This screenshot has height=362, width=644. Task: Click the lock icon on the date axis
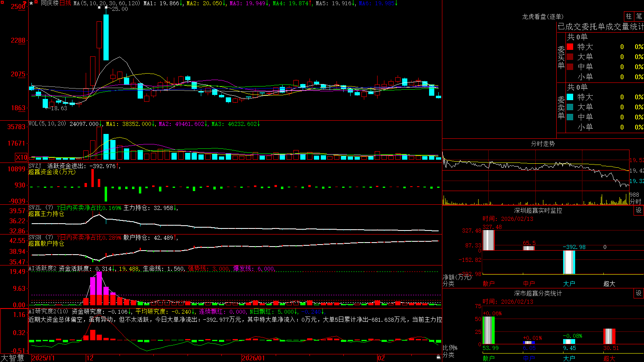click(x=438, y=357)
